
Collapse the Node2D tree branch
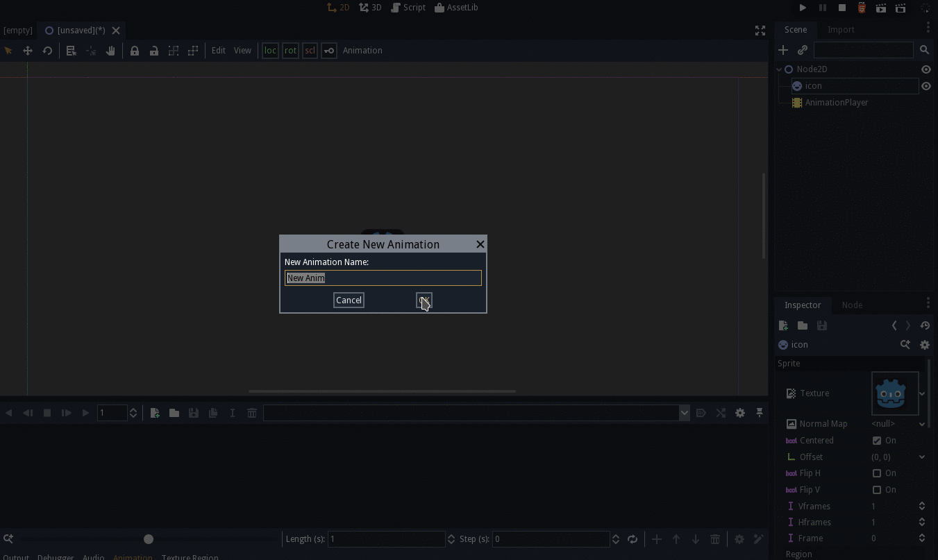pos(778,69)
